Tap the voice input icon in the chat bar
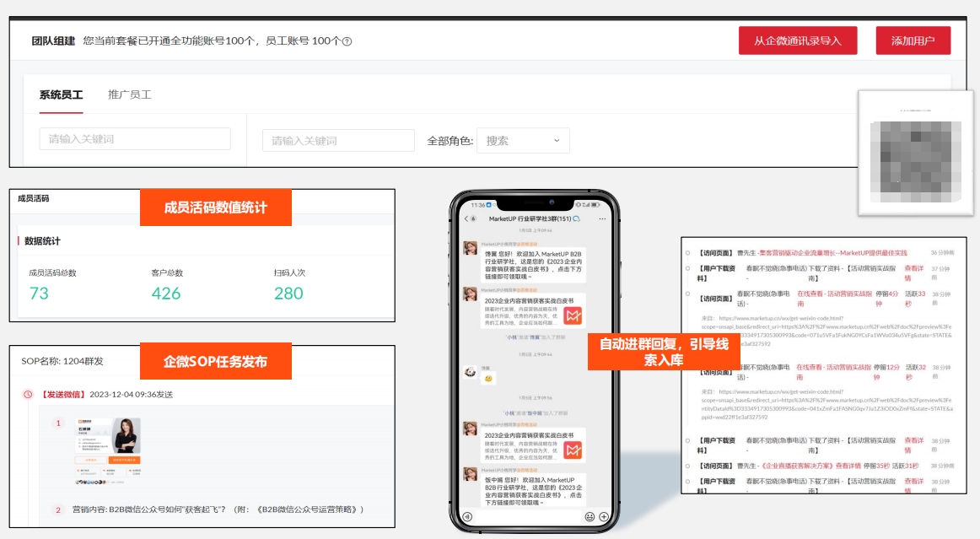980x539 pixels. [x=467, y=516]
